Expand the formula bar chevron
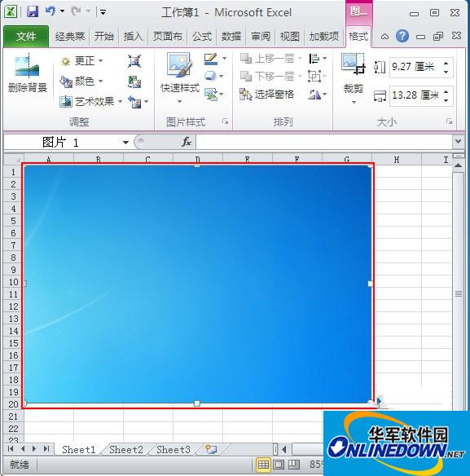This screenshot has height=476, width=470. 458,141
